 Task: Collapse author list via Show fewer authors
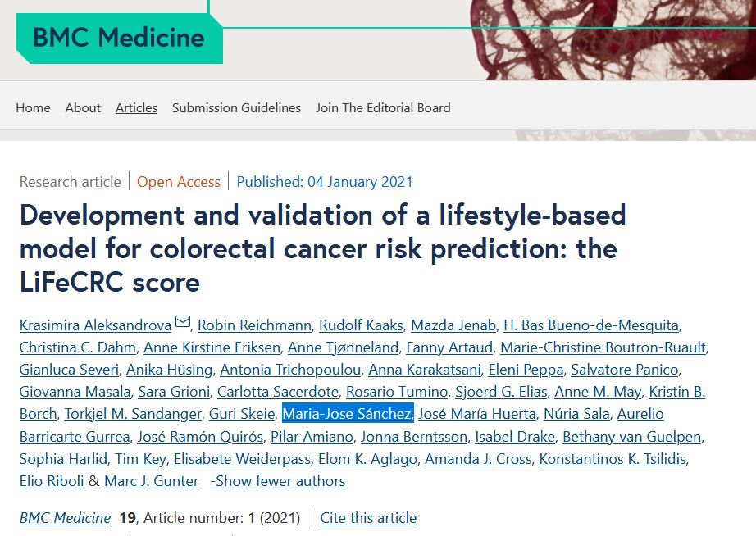coord(277,481)
